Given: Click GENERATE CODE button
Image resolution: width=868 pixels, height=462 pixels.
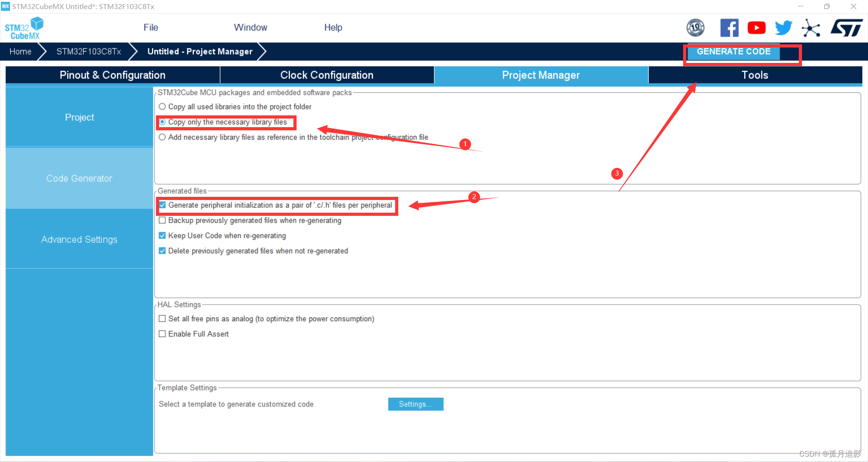Looking at the screenshot, I should tap(733, 52).
